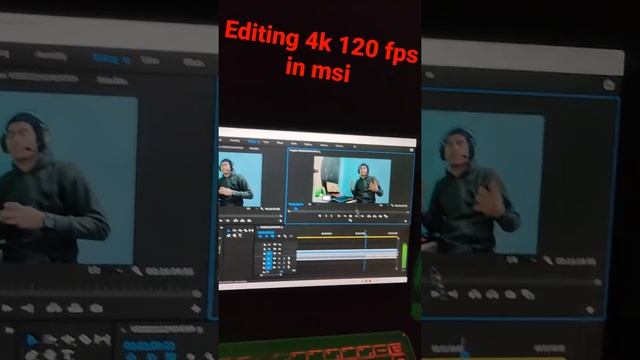
Task: Click the Program monitor scrub bar playhead
Action: point(357,211)
